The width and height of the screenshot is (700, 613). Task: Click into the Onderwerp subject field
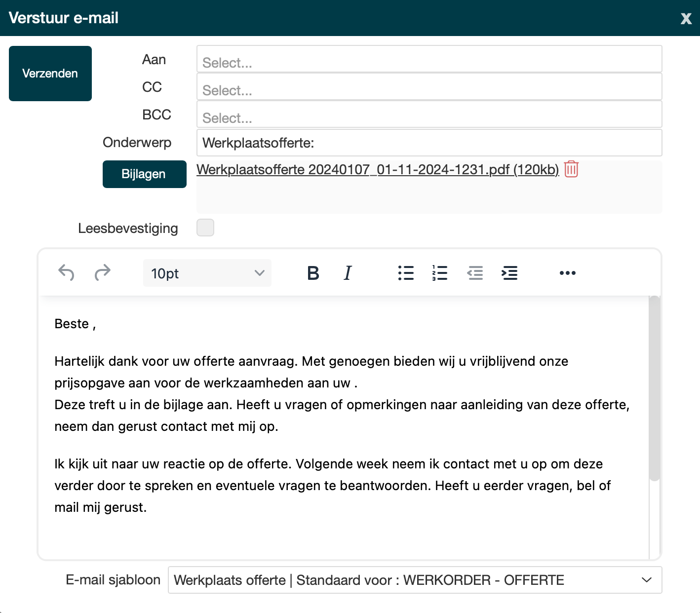pos(429,143)
